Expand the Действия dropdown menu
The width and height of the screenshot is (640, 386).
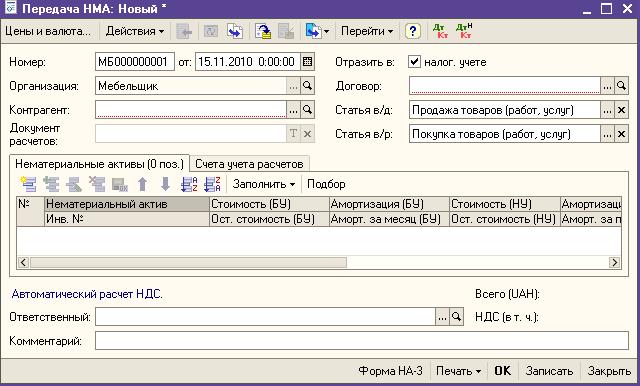point(135,31)
